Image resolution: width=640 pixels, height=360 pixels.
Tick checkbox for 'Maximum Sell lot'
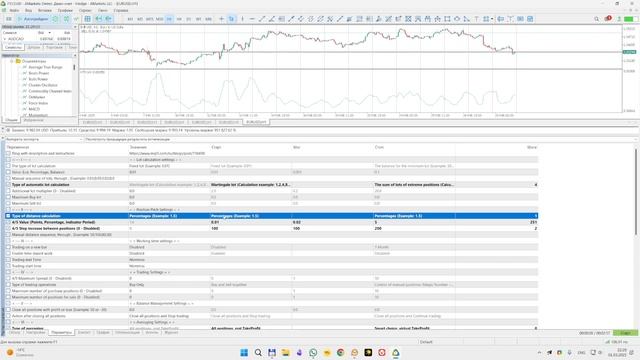coord(8,203)
